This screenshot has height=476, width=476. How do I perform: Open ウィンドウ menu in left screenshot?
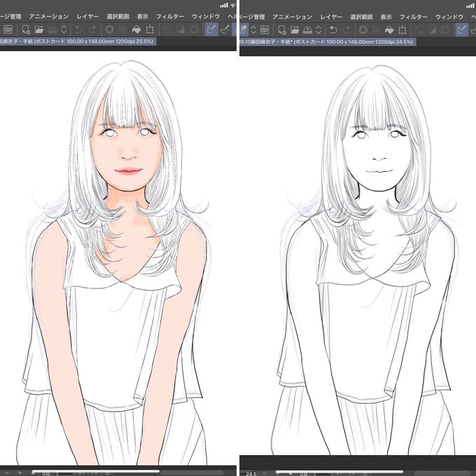pyautogui.click(x=206, y=16)
